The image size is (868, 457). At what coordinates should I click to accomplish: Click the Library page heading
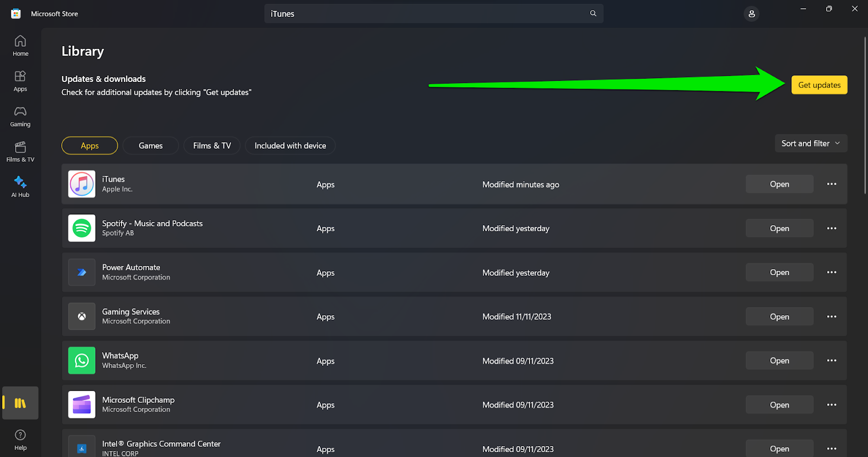pyautogui.click(x=82, y=52)
